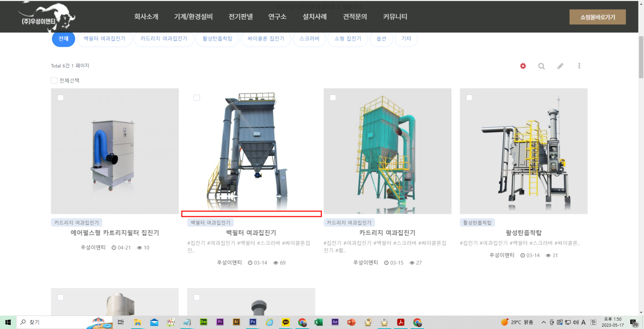Show hidden system tray icons
The height and width of the screenshot is (329, 644).
(x=543, y=322)
